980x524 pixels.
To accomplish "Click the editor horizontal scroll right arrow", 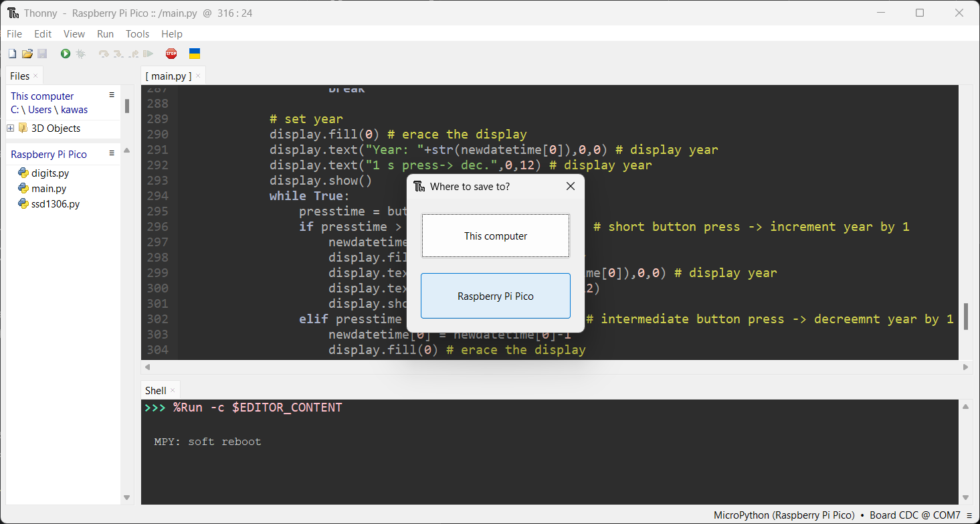I will point(966,367).
